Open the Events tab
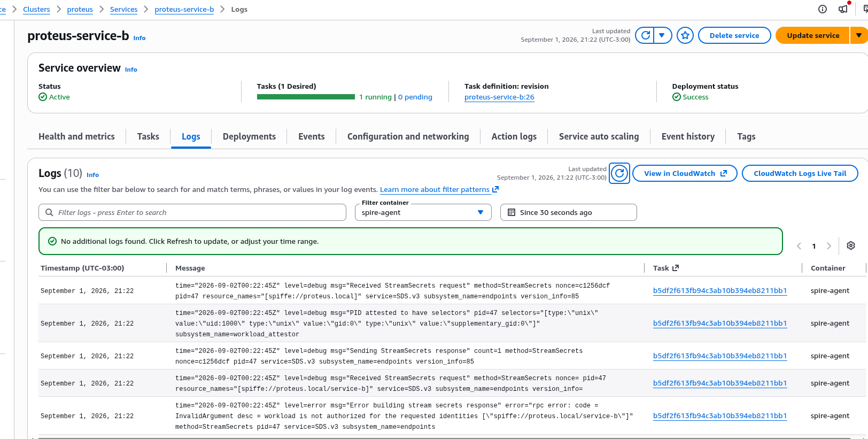This screenshot has height=439, width=868. click(311, 136)
